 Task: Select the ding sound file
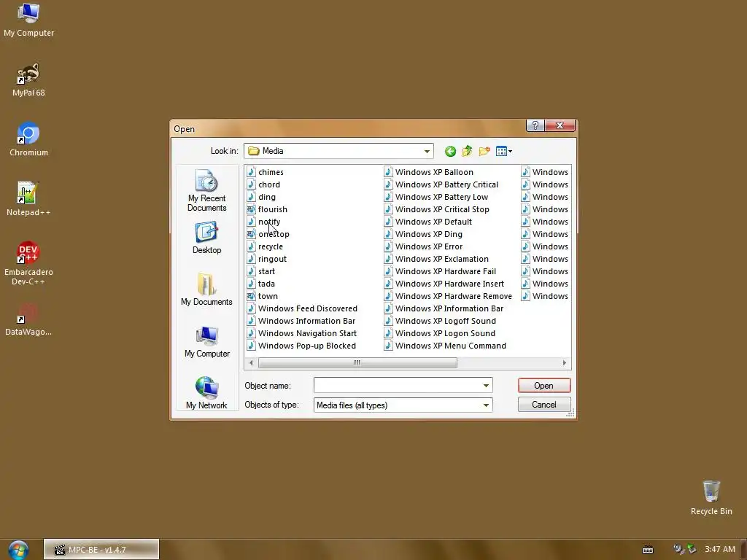[262, 197]
